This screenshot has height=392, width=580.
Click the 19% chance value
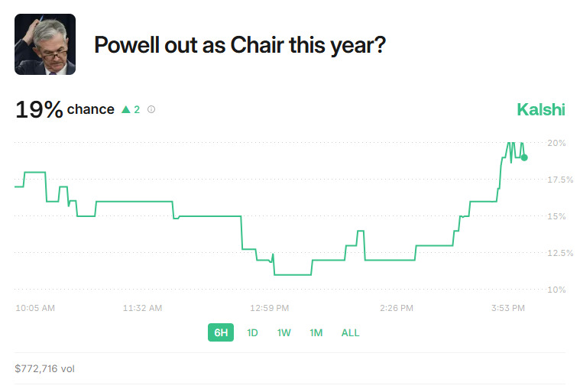click(x=39, y=109)
